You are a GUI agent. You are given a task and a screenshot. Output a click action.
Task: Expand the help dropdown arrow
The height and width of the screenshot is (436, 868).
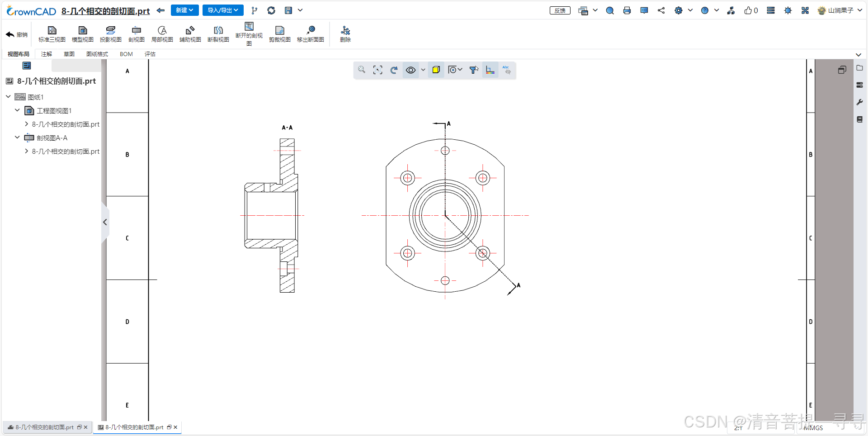click(717, 10)
